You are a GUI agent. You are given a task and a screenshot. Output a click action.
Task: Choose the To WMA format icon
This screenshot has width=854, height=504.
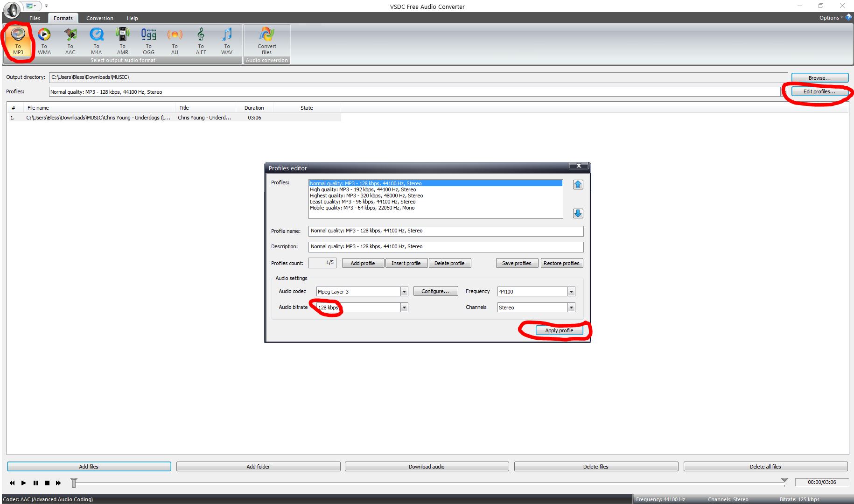click(x=44, y=42)
